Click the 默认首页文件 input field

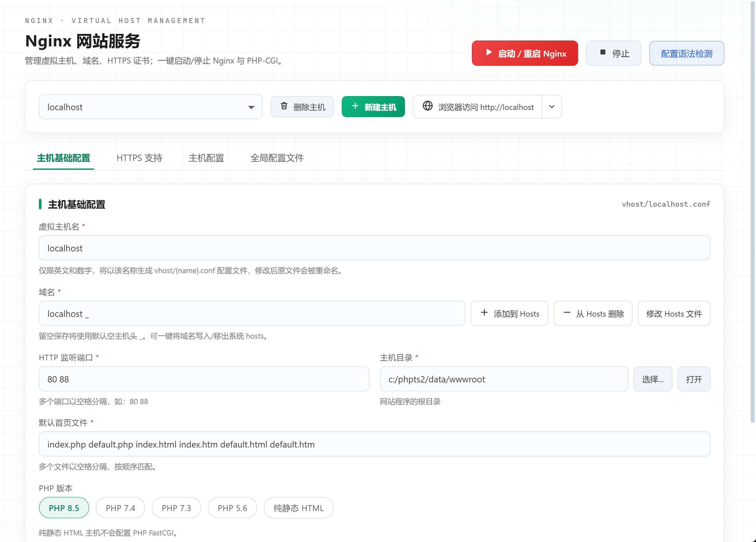(x=375, y=444)
